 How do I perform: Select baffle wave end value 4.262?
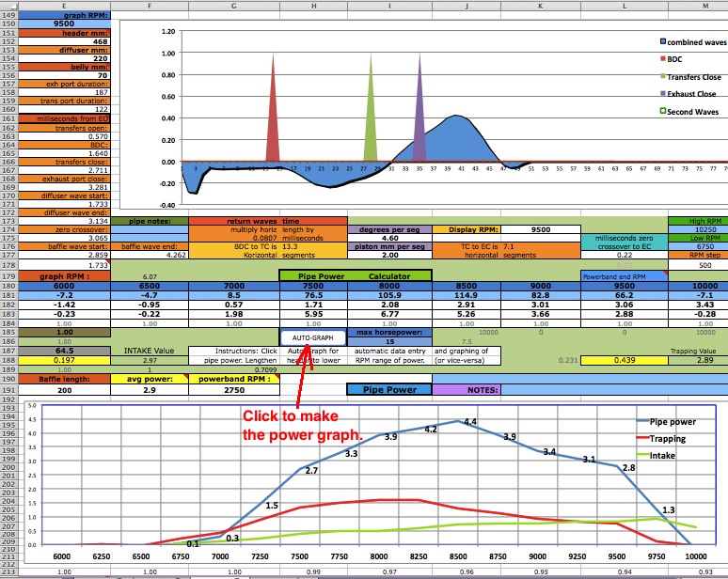coord(150,255)
